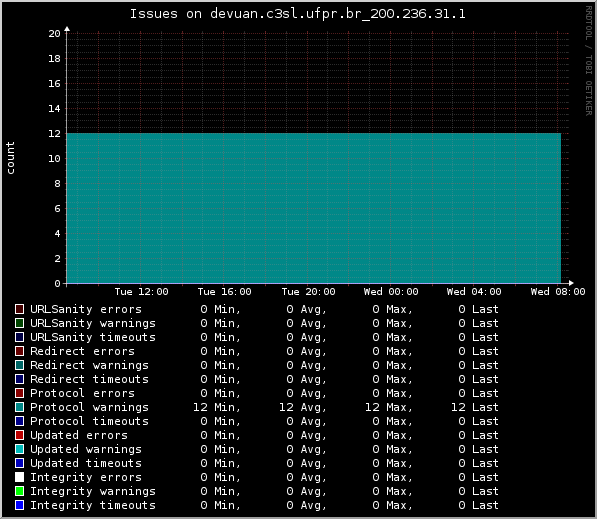Click the URLSanity timeouts legend swatch

point(19,337)
